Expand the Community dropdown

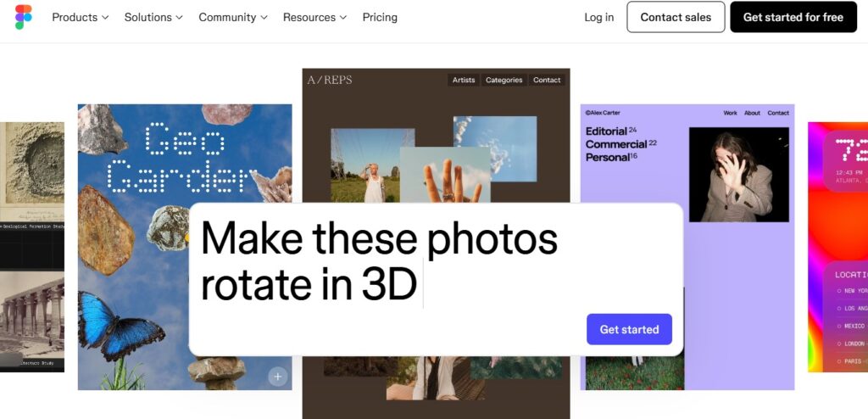click(233, 17)
